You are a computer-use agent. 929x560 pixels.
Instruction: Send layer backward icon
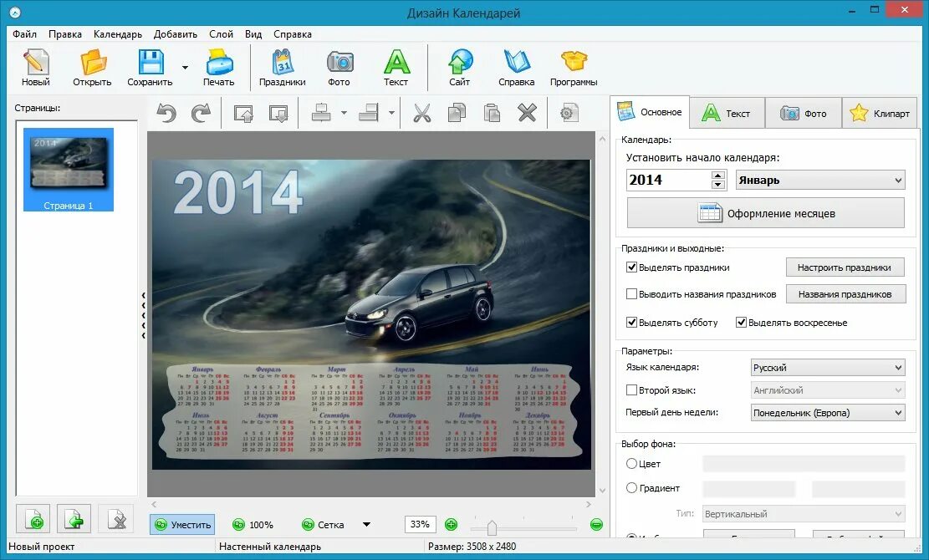[278, 113]
